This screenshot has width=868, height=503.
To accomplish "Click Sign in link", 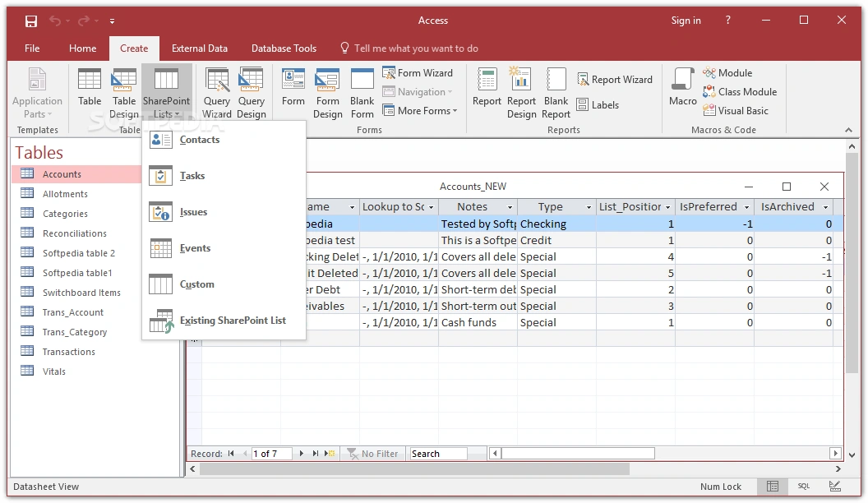I will tap(686, 21).
